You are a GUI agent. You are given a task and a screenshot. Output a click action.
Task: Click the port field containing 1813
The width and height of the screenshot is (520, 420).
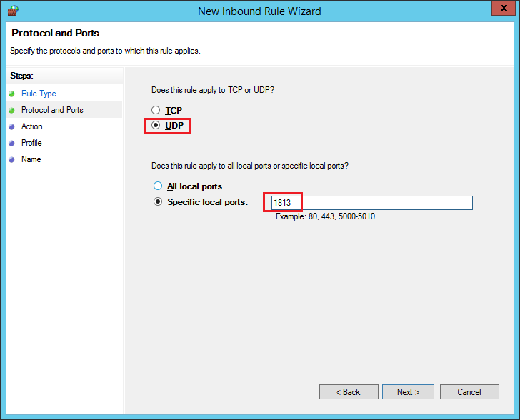tap(371, 203)
